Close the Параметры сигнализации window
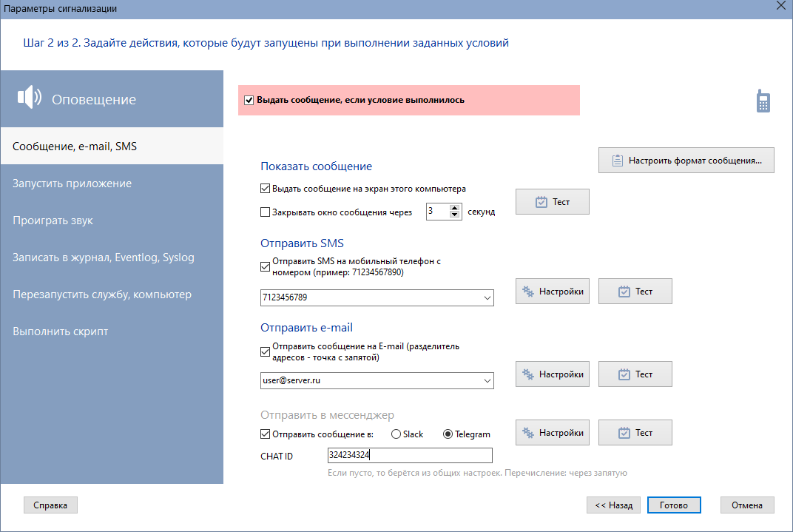 click(x=781, y=6)
